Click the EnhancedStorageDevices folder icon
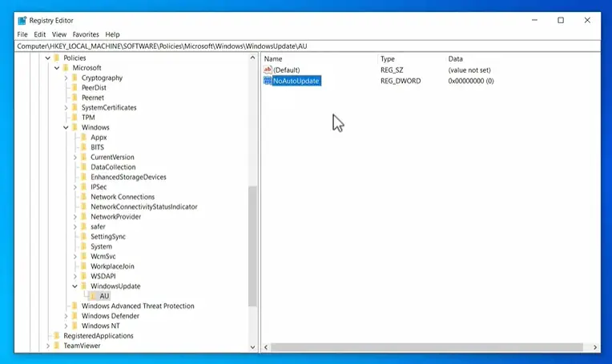Screen dimensions: 612x364 click(x=83, y=177)
